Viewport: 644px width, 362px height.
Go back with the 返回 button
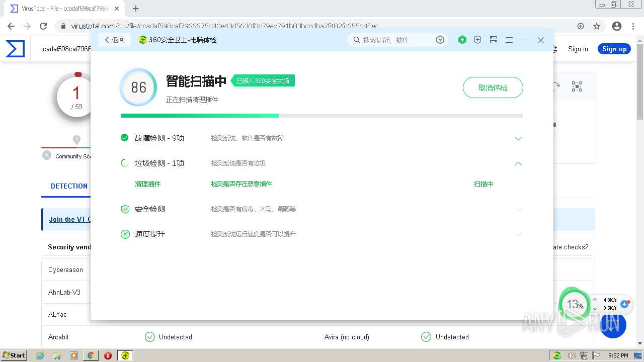click(115, 40)
